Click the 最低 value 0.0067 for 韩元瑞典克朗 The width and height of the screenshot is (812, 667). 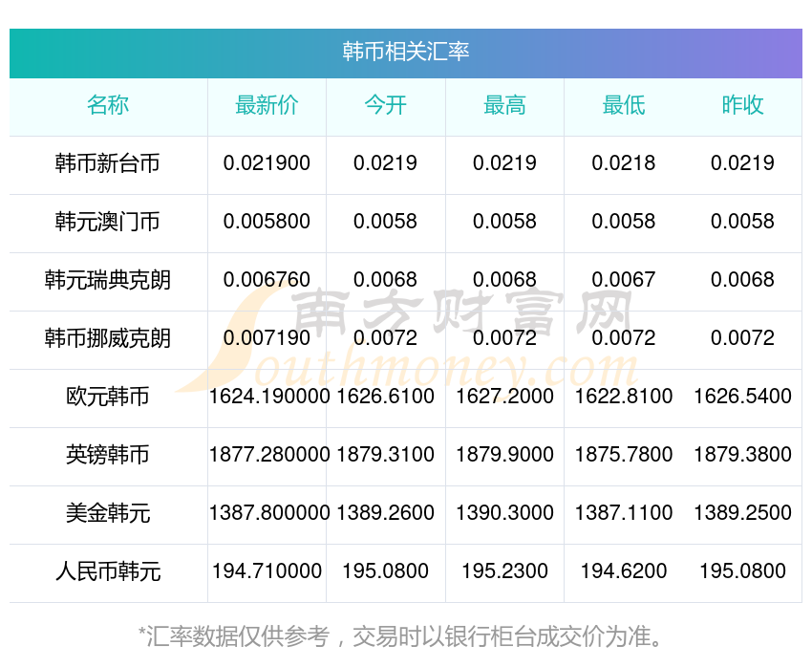624,280
